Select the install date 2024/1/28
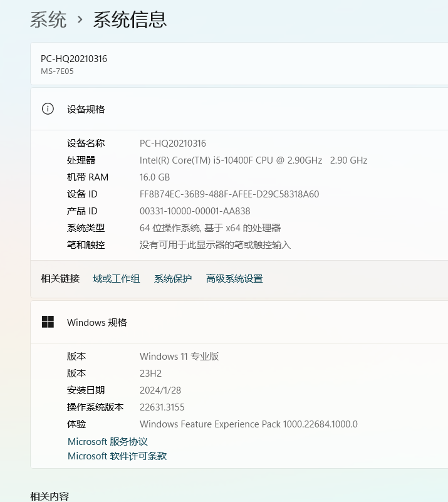 coord(160,390)
